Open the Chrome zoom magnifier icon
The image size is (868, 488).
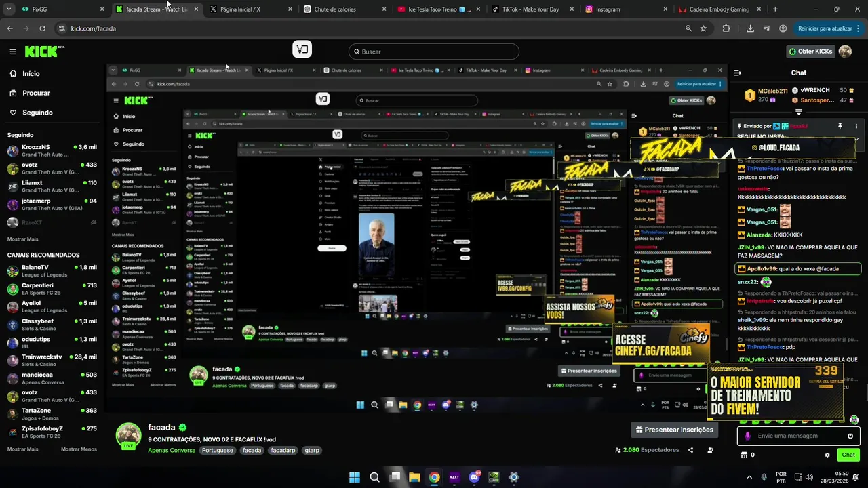688,28
